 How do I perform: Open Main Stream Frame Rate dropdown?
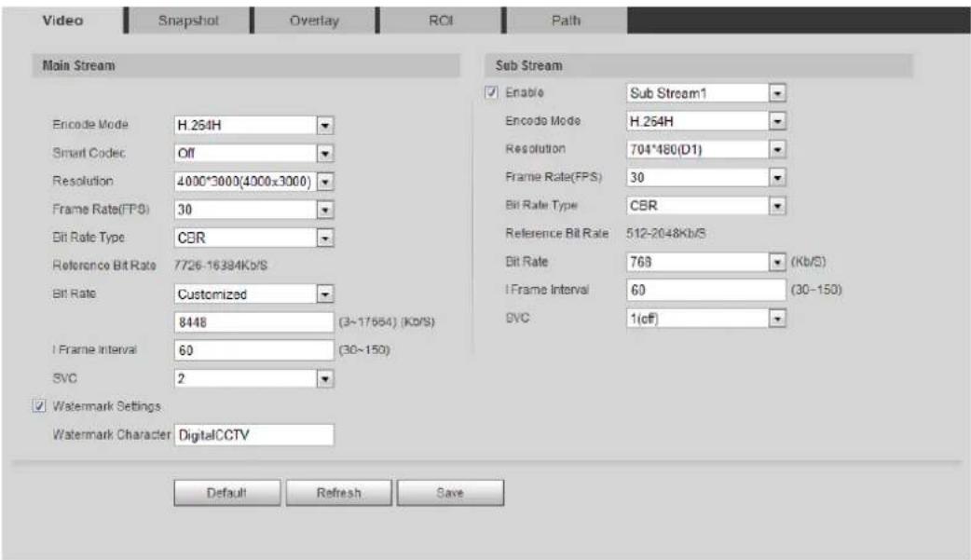253,210
